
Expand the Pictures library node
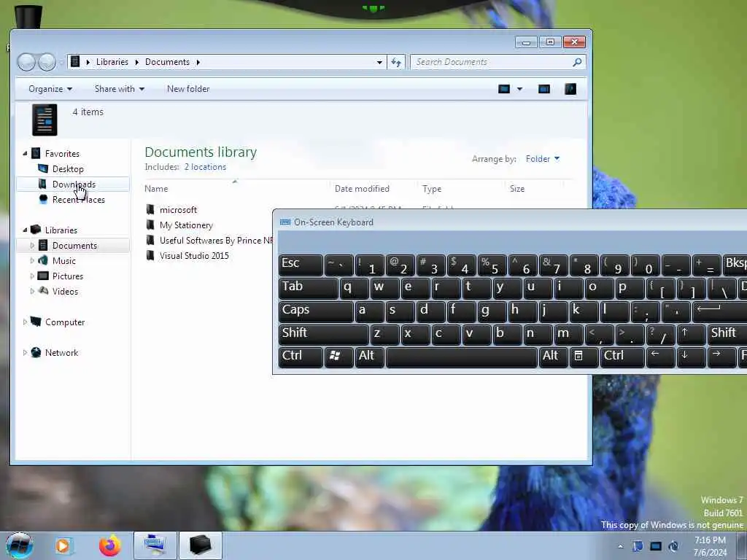pyautogui.click(x=32, y=276)
